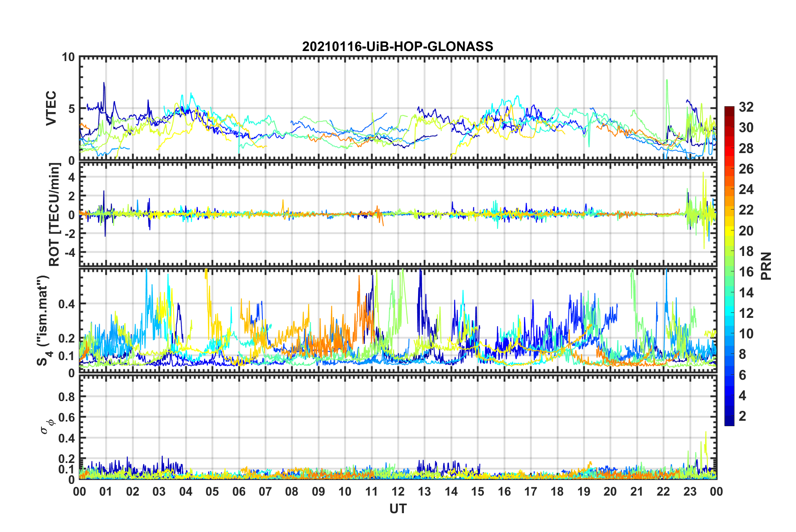Click the sigma phi axis label
796x532 pixels.
[47, 427]
